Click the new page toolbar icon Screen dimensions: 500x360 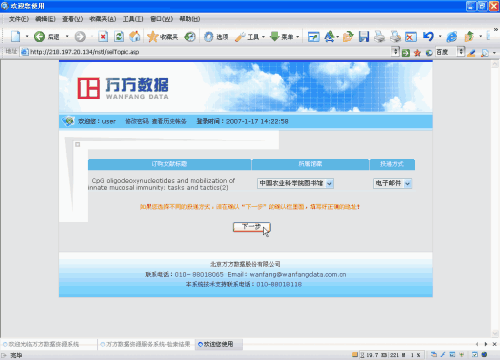(x=16, y=36)
